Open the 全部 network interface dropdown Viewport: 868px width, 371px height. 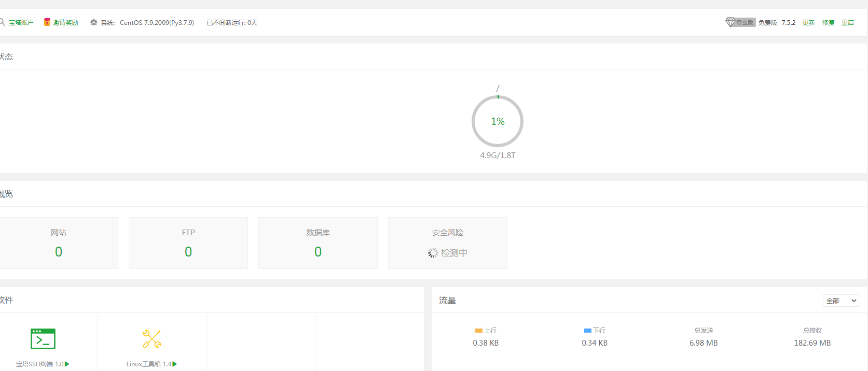841,301
